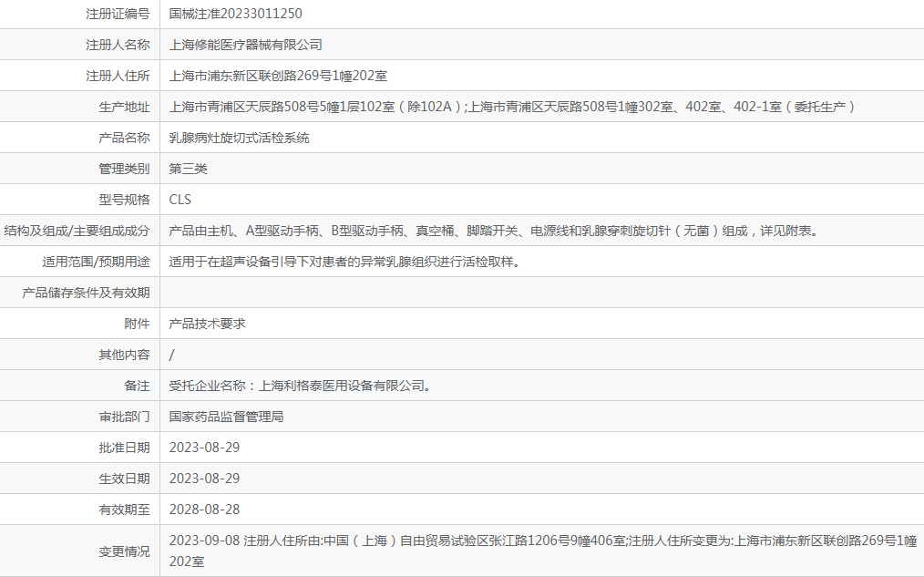
Task: Select model value CLS
Action: tap(180, 200)
